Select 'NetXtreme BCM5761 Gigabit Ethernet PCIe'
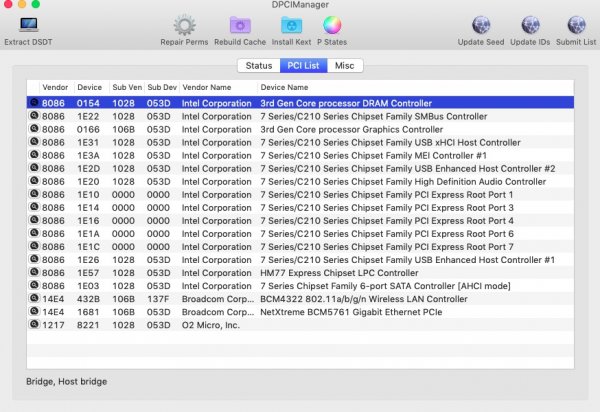 pos(351,312)
